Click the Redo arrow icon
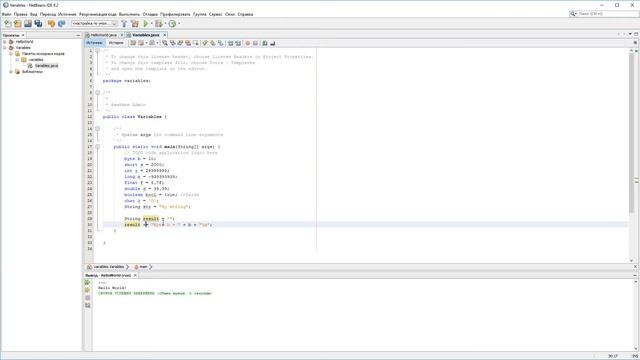 tap(62, 24)
